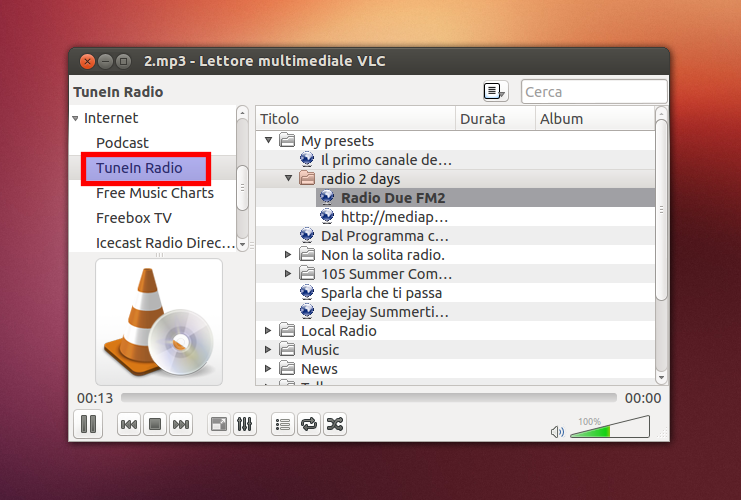741x500 pixels.
Task: Click sidebar scrollbar up arrow
Action: 242,113
